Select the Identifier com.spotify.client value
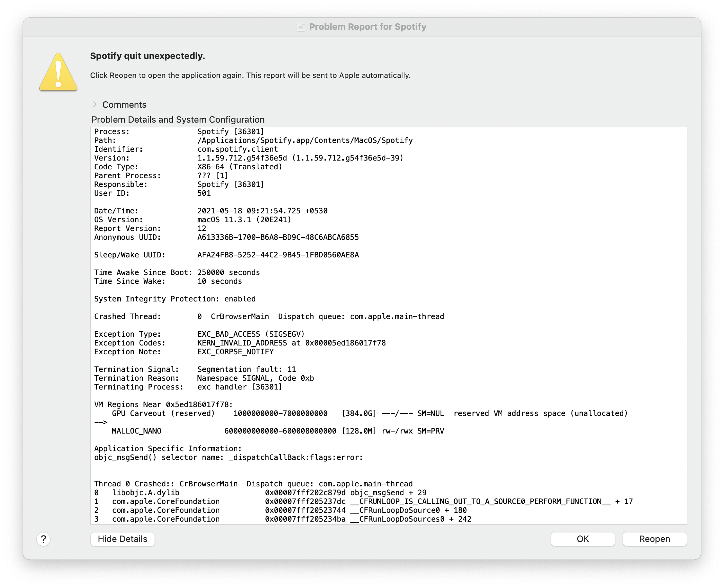724x588 pixels. (x=238, y=149)
